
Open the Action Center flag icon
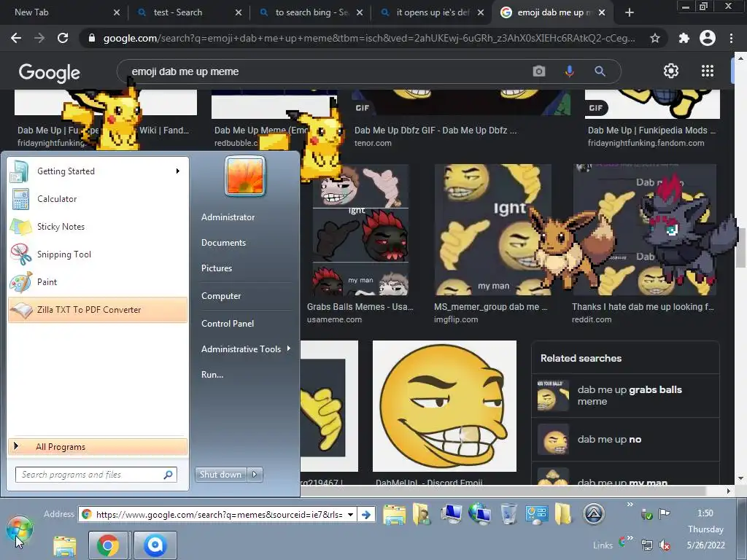(x=664, y=514)
